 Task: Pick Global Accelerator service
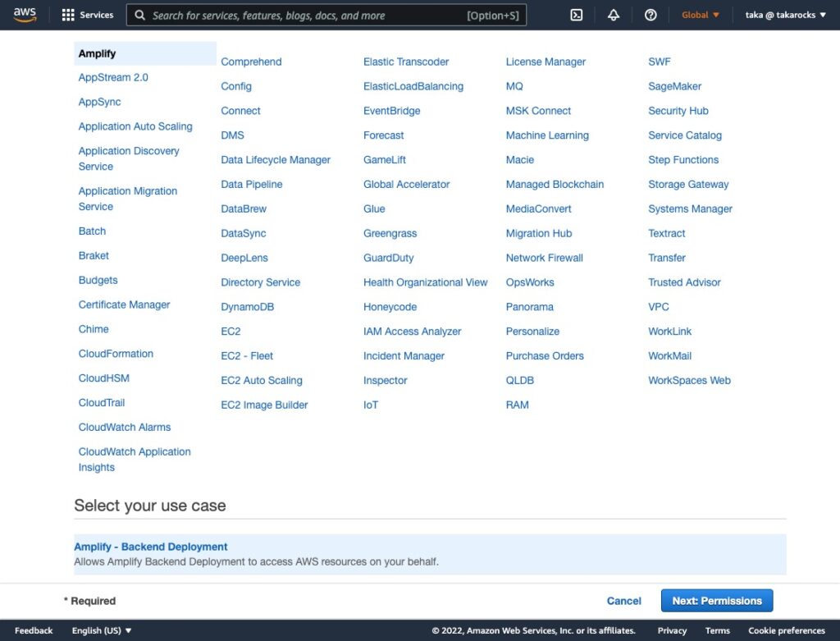point(407,185)
